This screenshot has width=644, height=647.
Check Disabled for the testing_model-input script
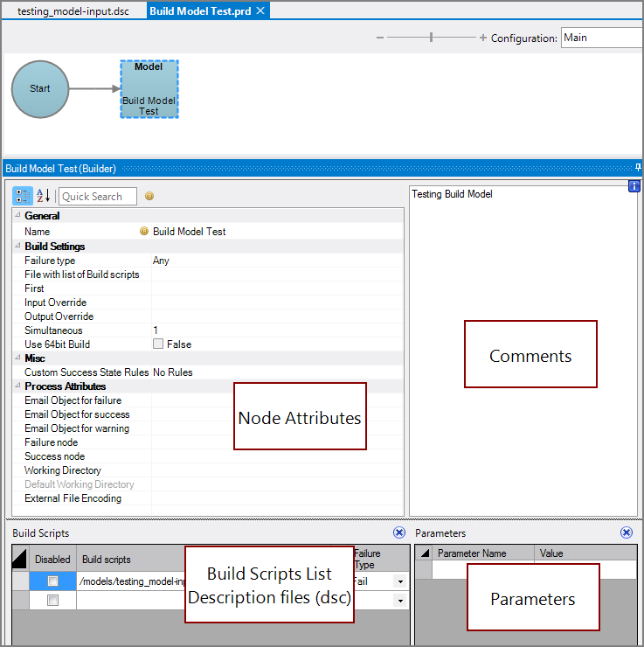53,581
